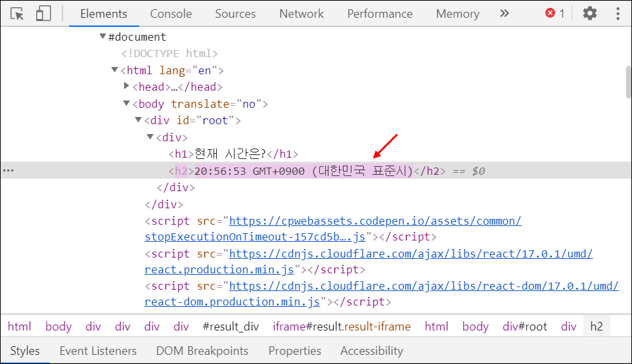Select the Styles pane tab
Image resolution: width=632 pixels, height=364 pixels.
(25, 351)
